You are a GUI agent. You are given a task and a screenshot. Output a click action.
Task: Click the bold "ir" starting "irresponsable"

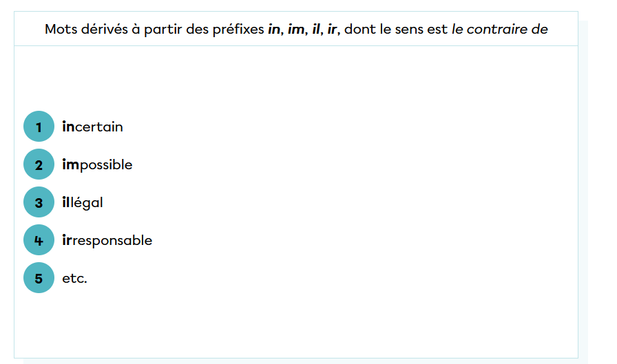pos(67,240)
